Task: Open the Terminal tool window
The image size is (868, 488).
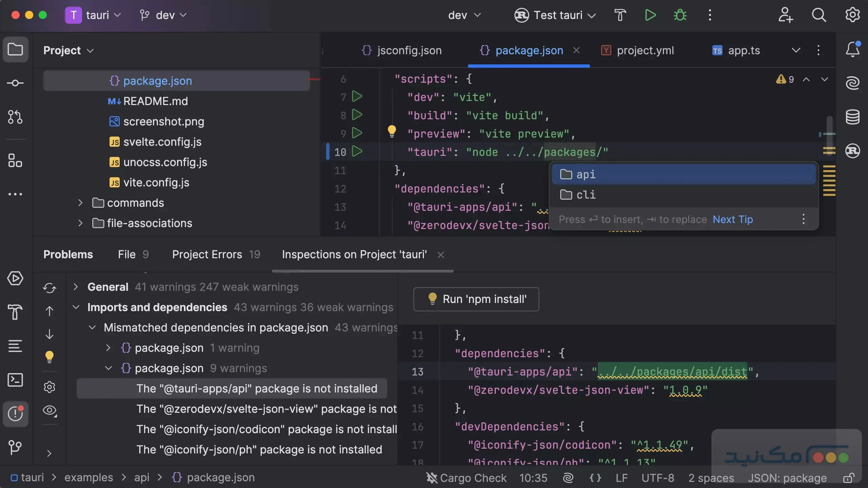Action: 16,380
